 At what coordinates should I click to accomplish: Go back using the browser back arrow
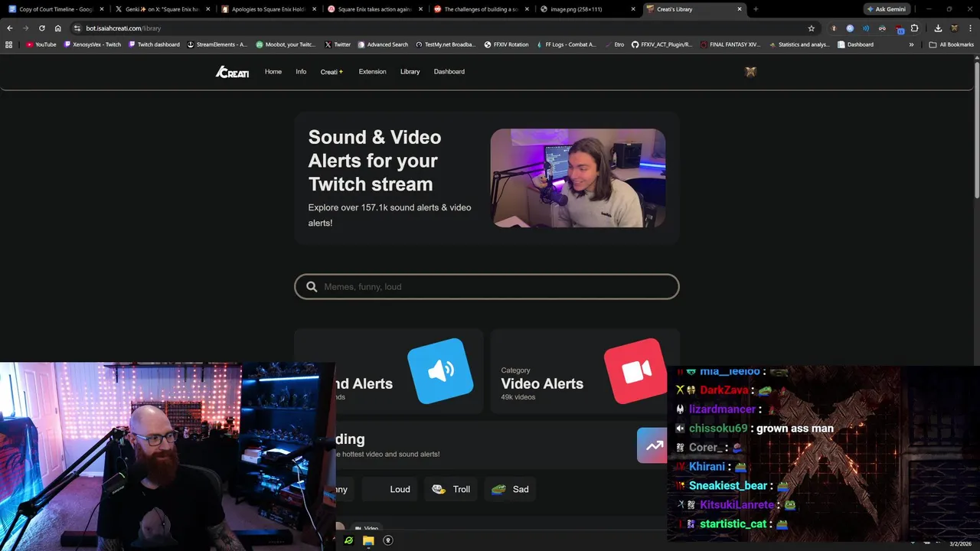coord(9,28)
